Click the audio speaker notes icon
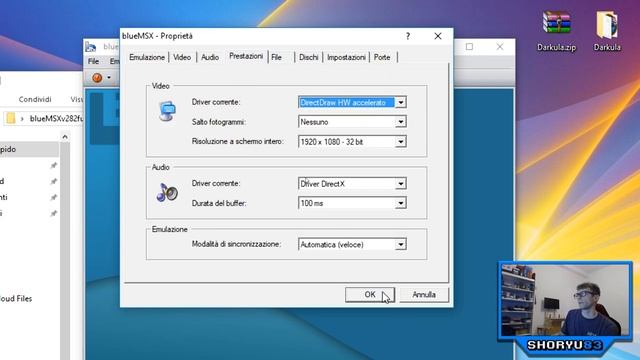The image size is (640, 360). tap(167, 192)
